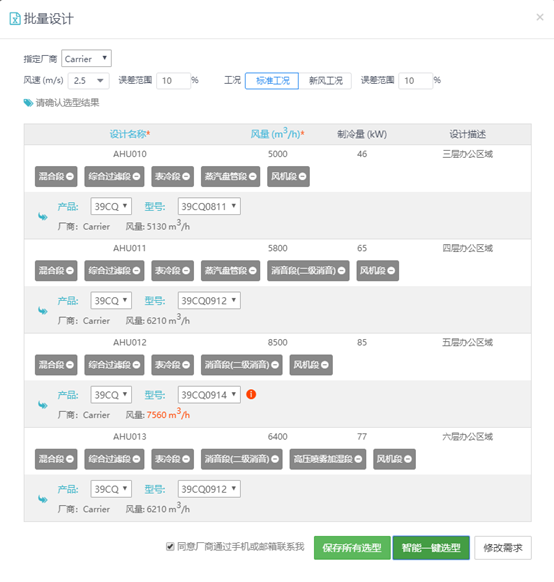Remove 综合过滤段 from AHU013
The image size is (554, 582).
coord(136,459)
